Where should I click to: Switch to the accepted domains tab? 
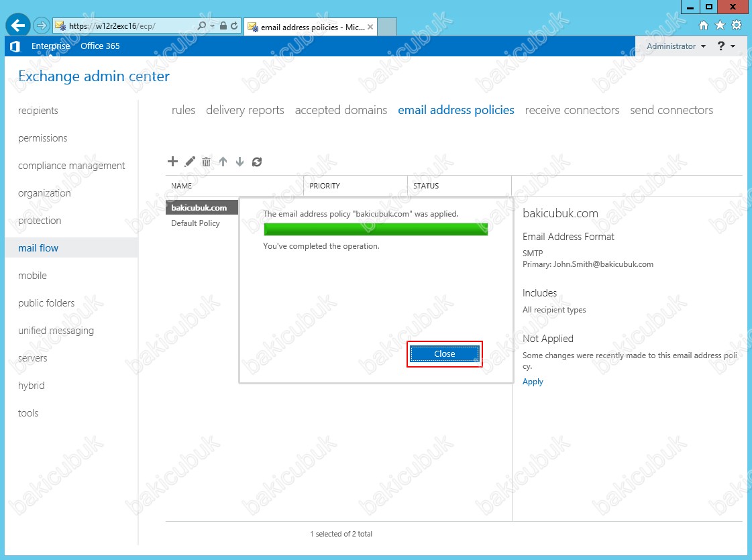[x=341, y=110]
